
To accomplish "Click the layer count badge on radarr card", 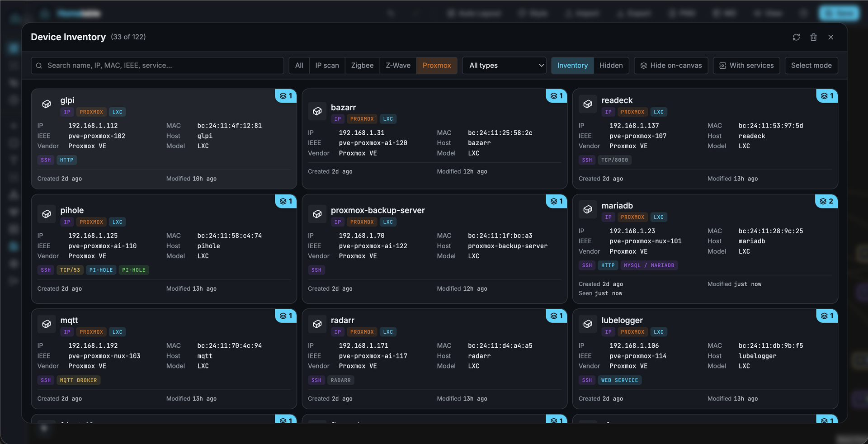I will click(557, 316).
